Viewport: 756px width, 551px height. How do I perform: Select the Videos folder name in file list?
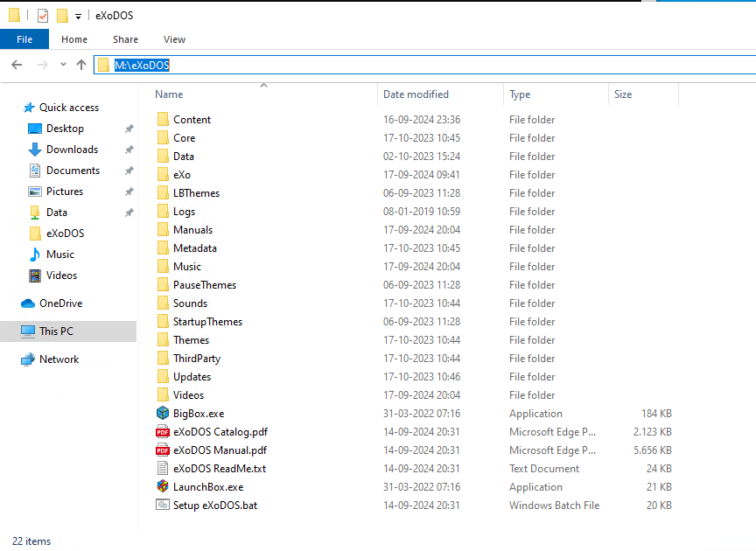click(188, 394)
